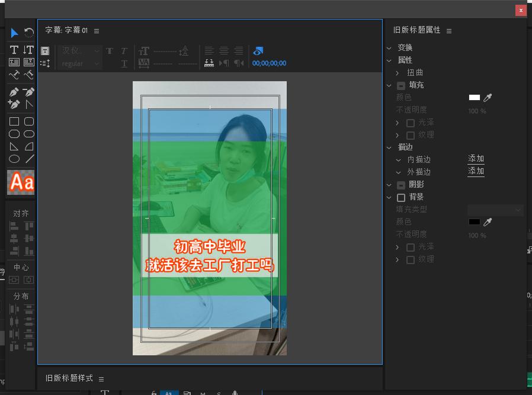Select the Rectangle tool
Screen dimensions: 532x395
tap(13, 121)
